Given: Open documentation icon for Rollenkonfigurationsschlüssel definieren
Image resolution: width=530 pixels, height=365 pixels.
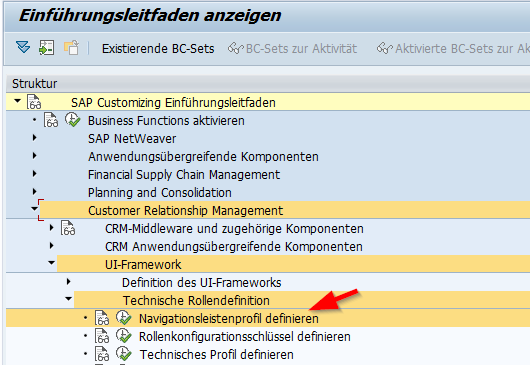Looking at the screenshot, I should click(102, 336).
